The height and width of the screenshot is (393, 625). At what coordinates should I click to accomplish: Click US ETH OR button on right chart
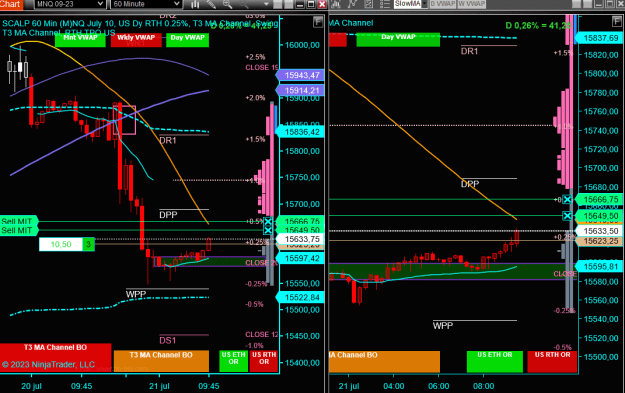point(495,362)
